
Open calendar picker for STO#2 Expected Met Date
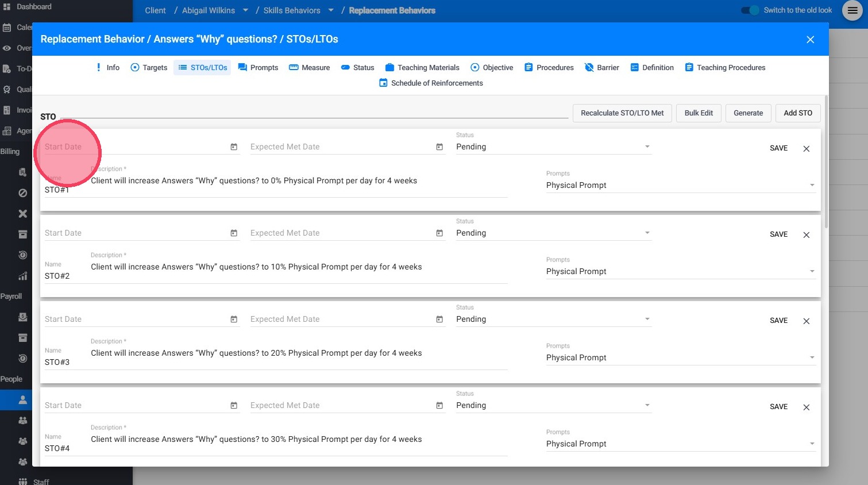(439, 233)
